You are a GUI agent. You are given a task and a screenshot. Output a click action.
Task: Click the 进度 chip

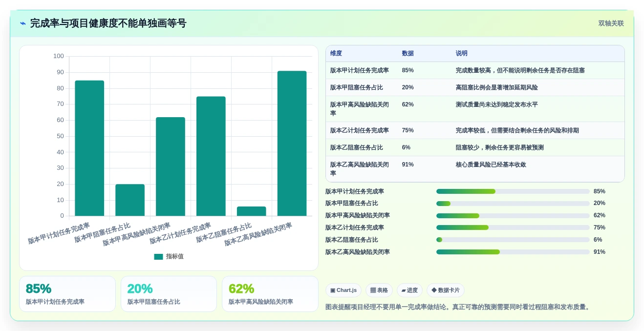pyautogui.click(x=409, y=290)
